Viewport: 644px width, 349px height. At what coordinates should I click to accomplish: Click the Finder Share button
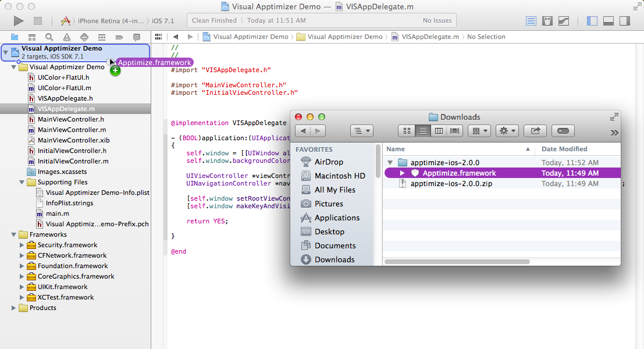point(535,131)
